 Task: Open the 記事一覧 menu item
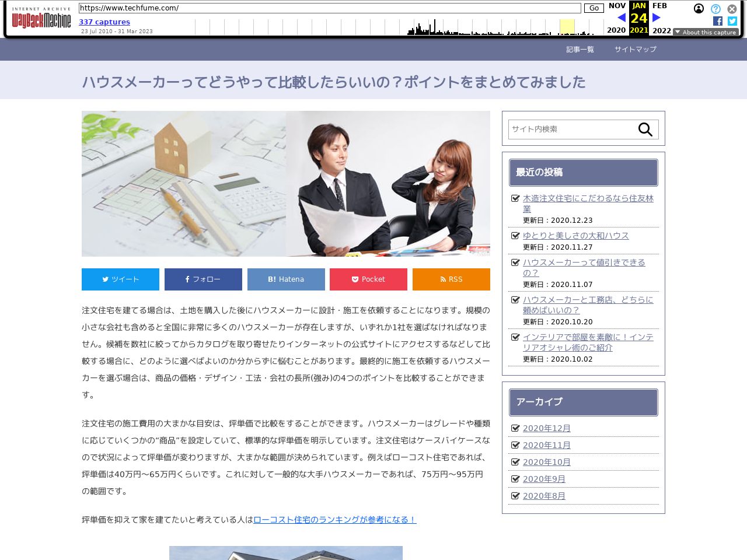pyautogui.click(x=580, y=50)
